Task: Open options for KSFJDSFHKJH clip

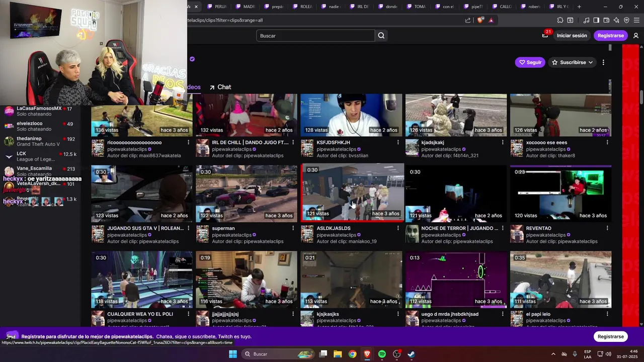Action: (x=398, y=142)
